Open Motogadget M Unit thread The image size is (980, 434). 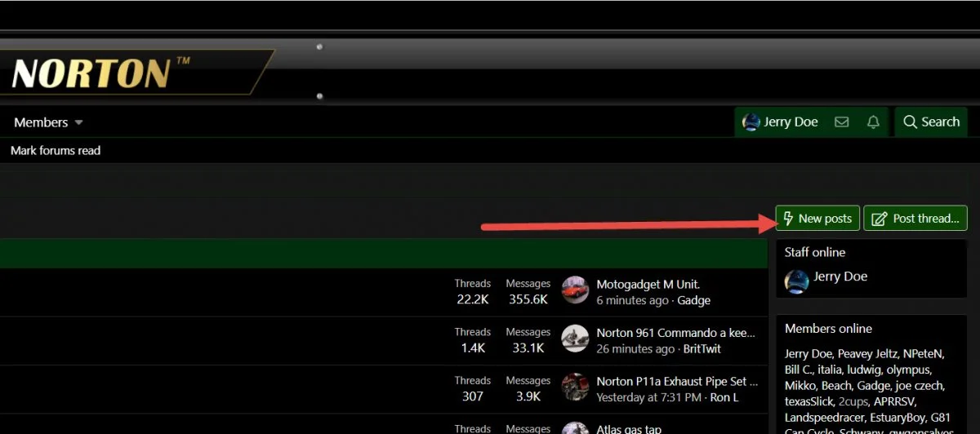648,285
